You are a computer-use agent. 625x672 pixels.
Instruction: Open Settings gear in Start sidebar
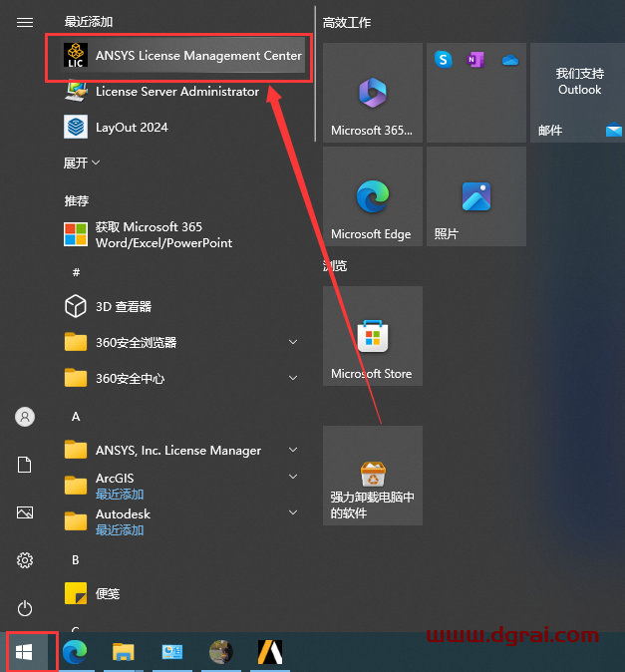tap(25, 560)
